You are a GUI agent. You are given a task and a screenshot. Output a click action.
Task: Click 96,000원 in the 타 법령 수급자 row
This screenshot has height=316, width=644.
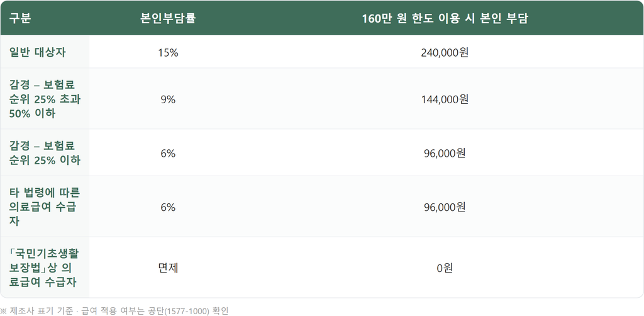pyautogui.click(x=445, y=207)
